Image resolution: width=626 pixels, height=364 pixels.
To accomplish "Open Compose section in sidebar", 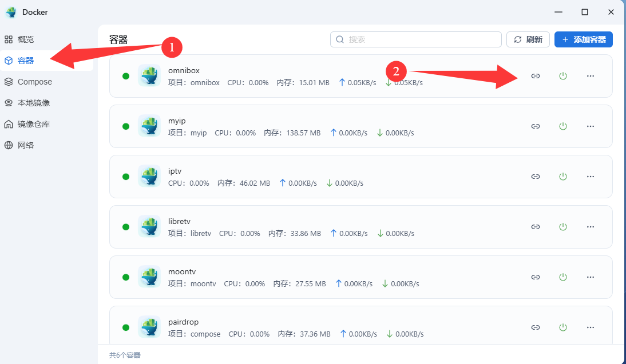I will (46, 82).
